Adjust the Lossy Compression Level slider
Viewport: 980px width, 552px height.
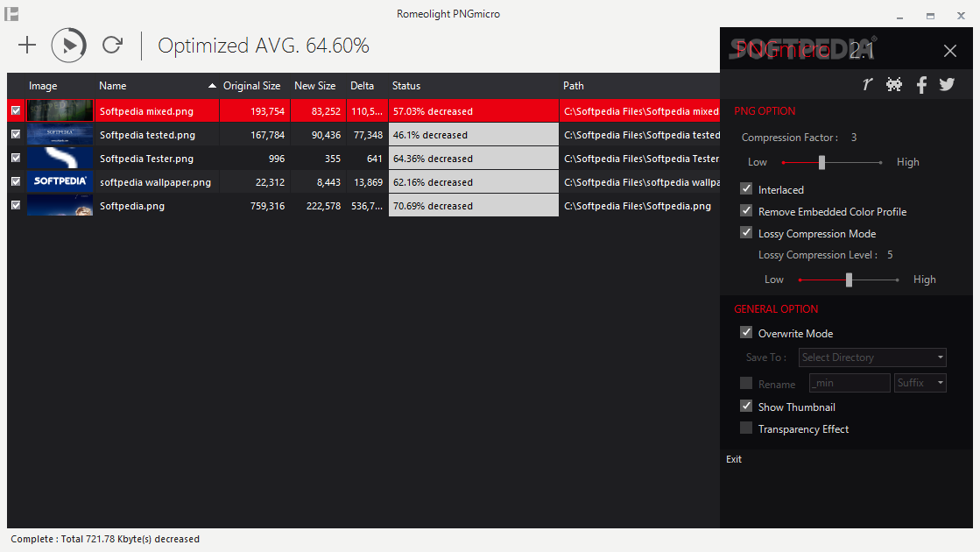pos(849,280)
